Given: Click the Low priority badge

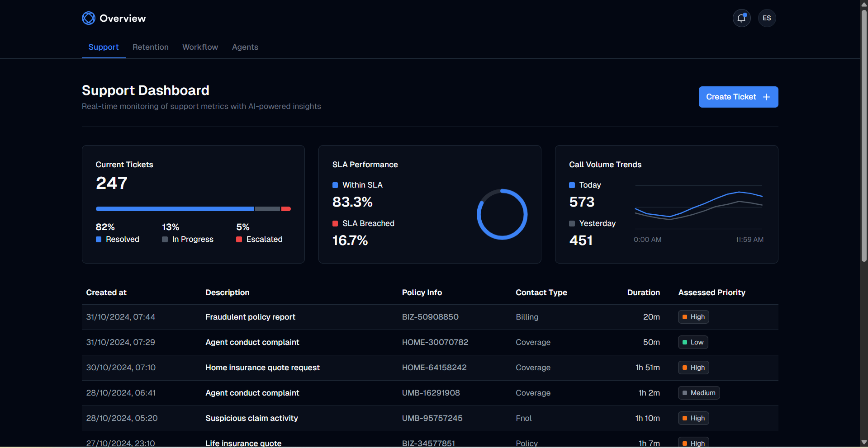Looking at the screenshot, I should pyautogui.click(x=693, y=342).
